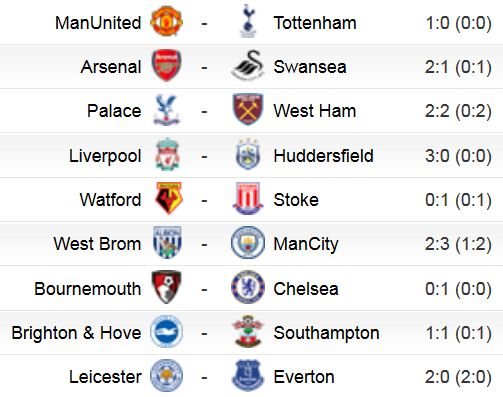Screen dimensions: 503x397
Task: Click the 1:0 (0:0) ManUnited result
Action: pos(459,23)
